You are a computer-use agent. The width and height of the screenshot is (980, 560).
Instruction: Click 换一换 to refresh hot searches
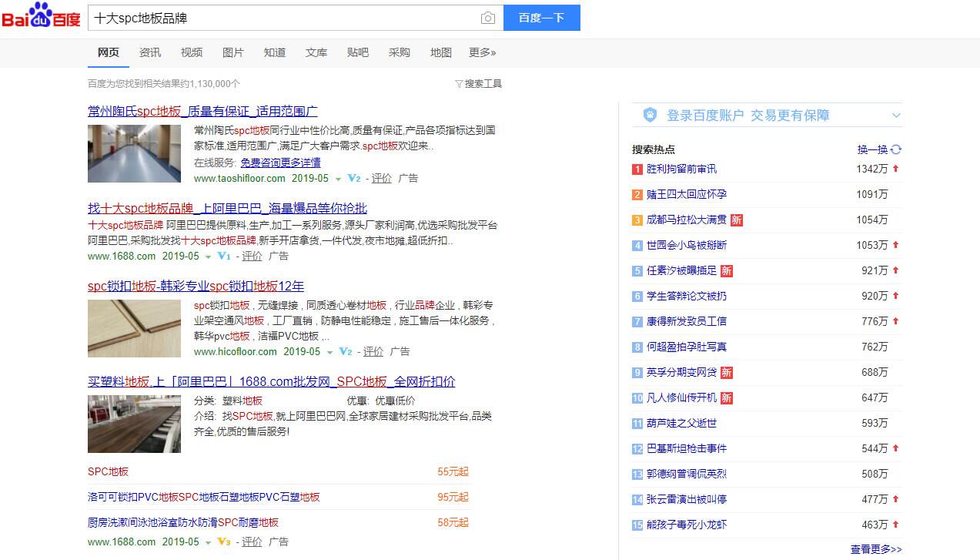[x=872, y=150]
